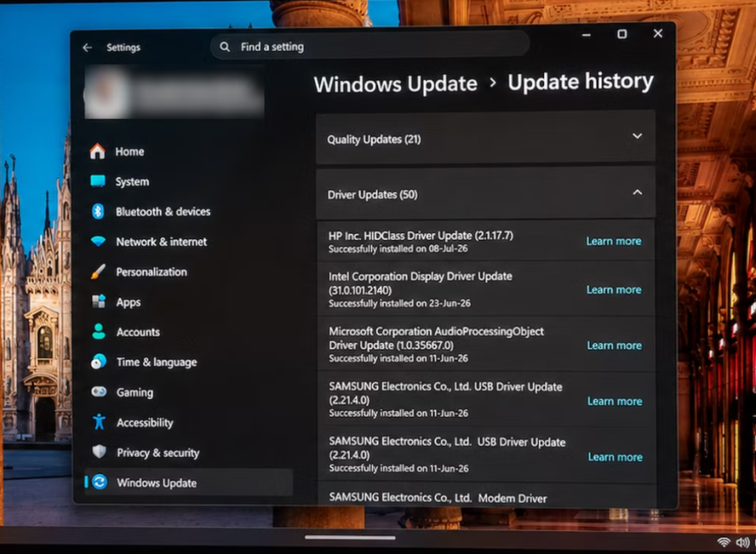This screenshot has width=756, height=554.
Task: Learn more for second SAMSUNG USB Driver
Action: coord(615,456)
